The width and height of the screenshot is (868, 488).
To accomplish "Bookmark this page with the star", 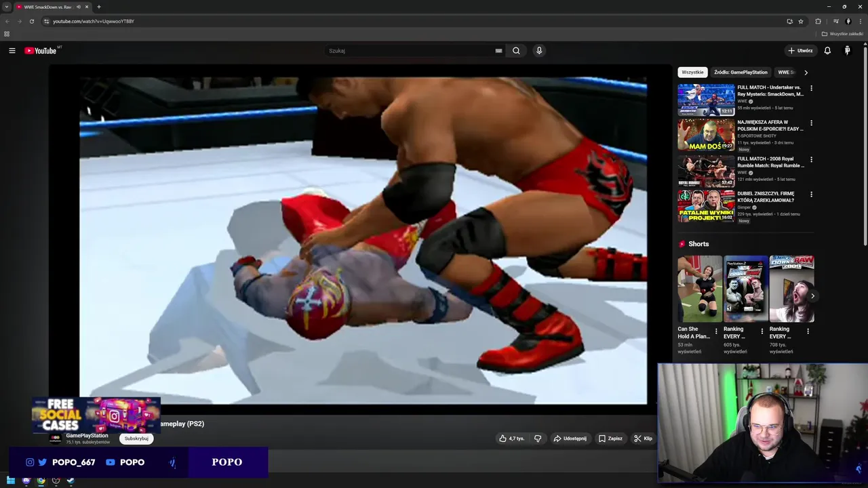I will click(801, 21).
